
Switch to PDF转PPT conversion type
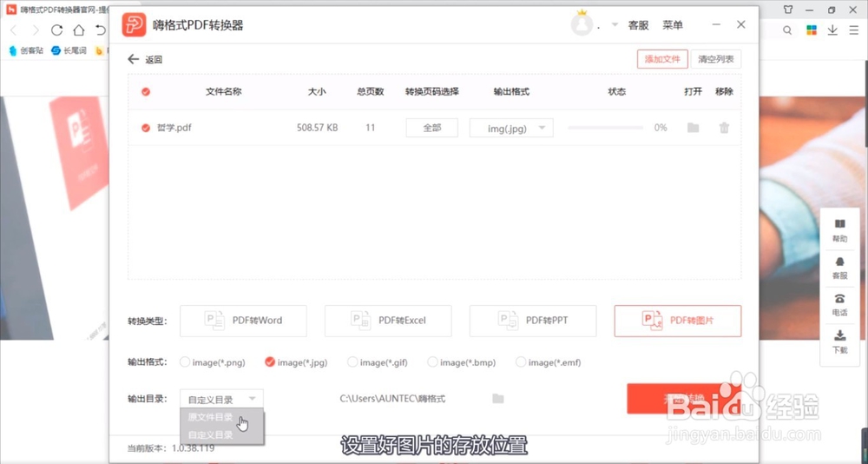tap(533, 321)
